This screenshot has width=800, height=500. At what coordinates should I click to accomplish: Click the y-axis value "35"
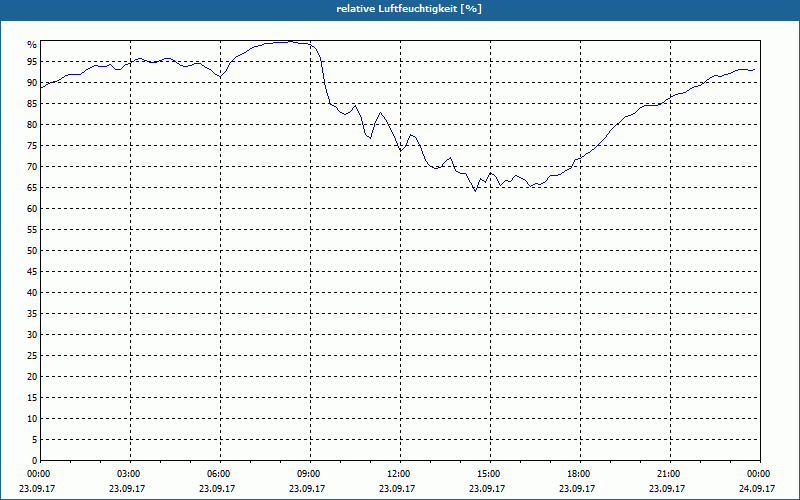tap(32, 314)
